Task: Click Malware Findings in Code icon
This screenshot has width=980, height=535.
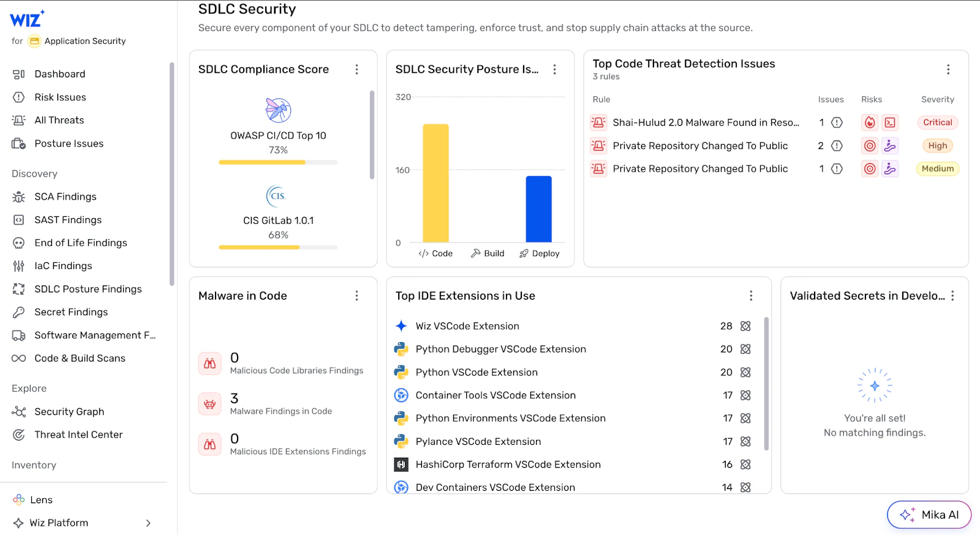Action: click(209, 404)
